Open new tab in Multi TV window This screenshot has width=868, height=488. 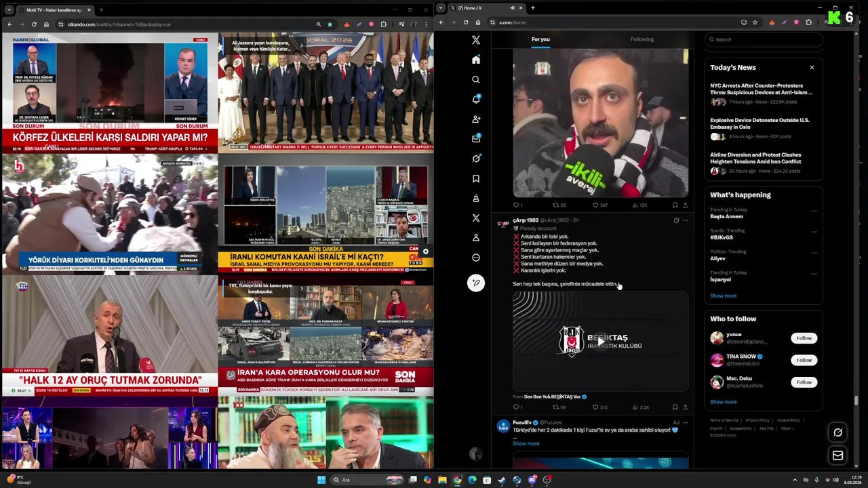(x=101, y=10)
